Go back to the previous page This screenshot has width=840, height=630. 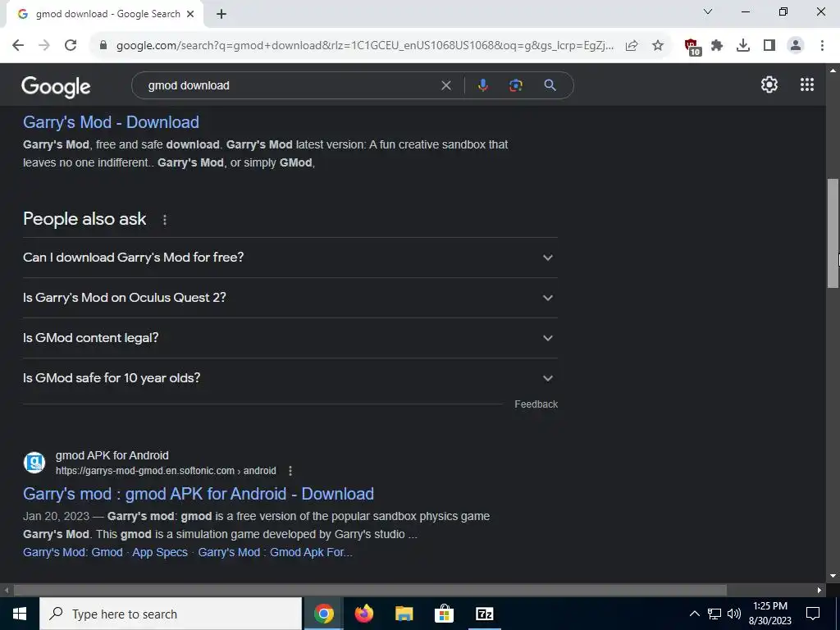(x=18, y=46)
